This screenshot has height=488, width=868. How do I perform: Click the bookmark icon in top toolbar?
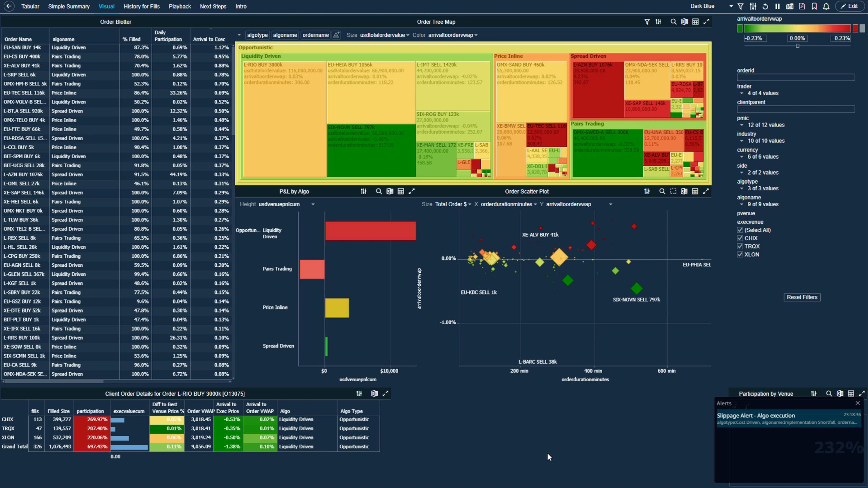pyautogui.click(x=814, y=6)
